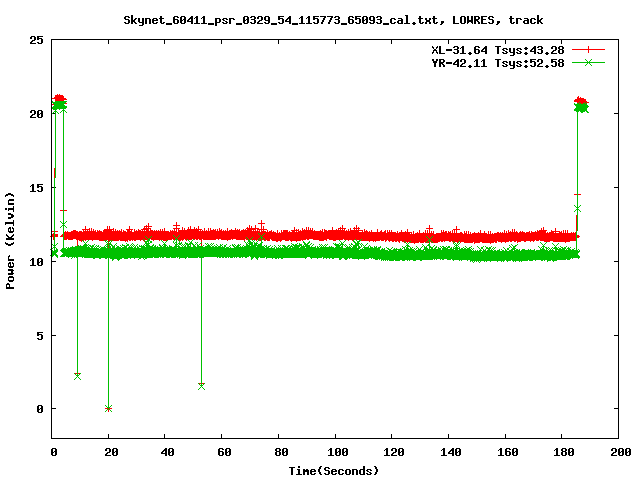640x480 pixels.
Task: Click the y-axis tick label 25
Action: [x=36, y=40]
